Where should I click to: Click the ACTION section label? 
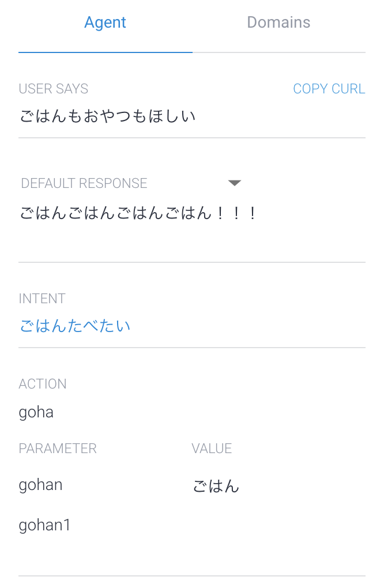click(x=43, y=384)
